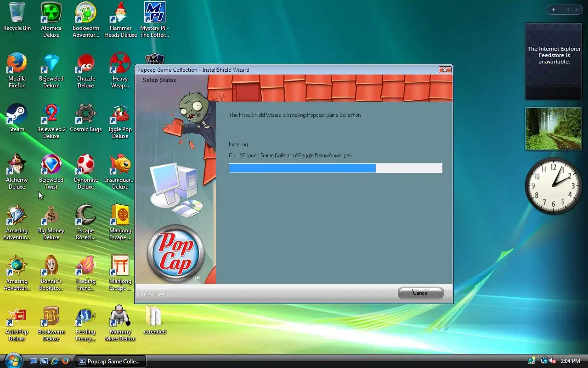Select Amazing Adventures shortcut with globe icon
588x368 pixels.
(x=17, y=273)
